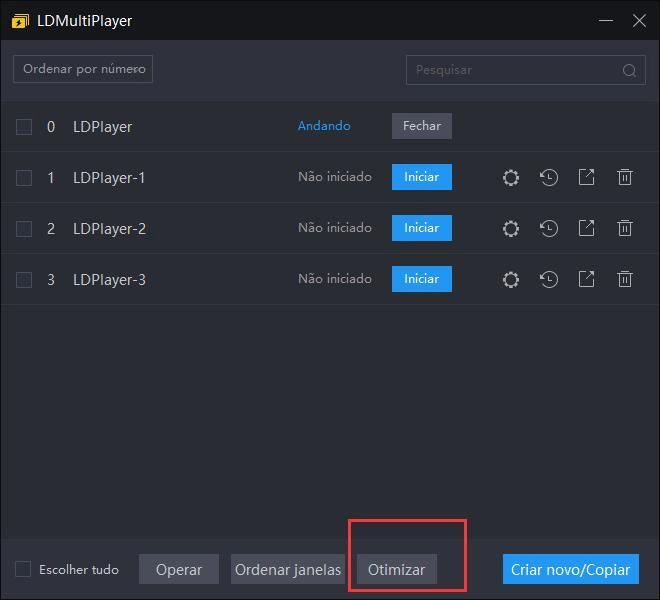The height and width of the screenshot is (600, 660).
Task: Start LDPlayer-1 with Iniciar
Action: [x=422, y=177]
